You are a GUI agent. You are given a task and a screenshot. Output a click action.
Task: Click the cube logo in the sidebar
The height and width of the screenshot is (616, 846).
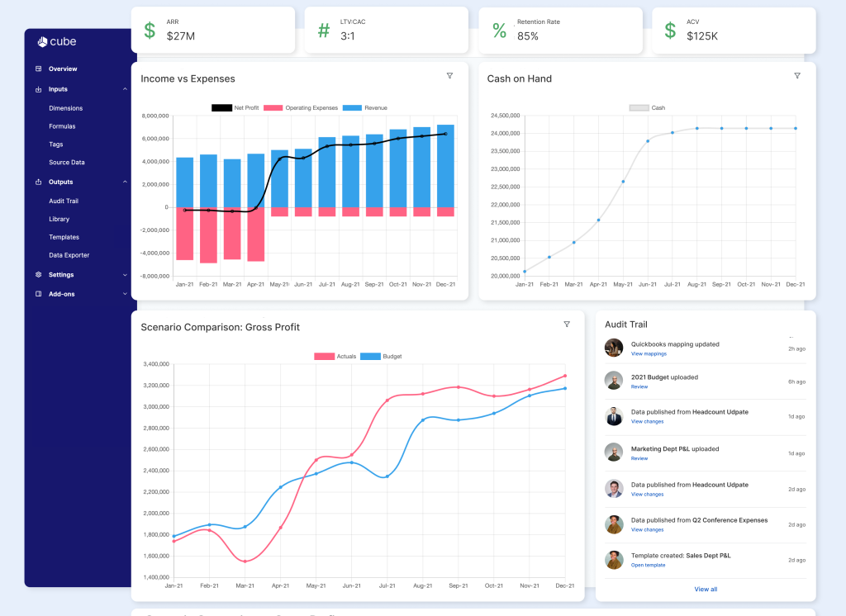click(x=56, y=41)
